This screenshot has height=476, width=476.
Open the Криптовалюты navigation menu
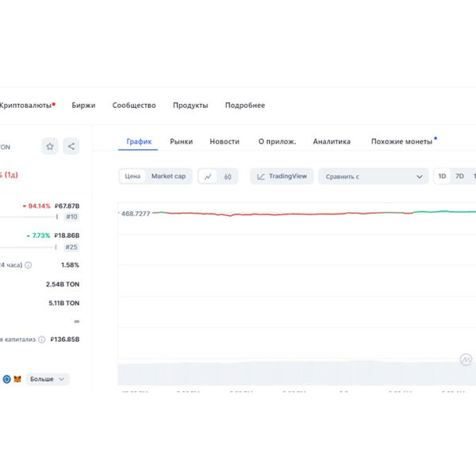(x=27, y=106)
